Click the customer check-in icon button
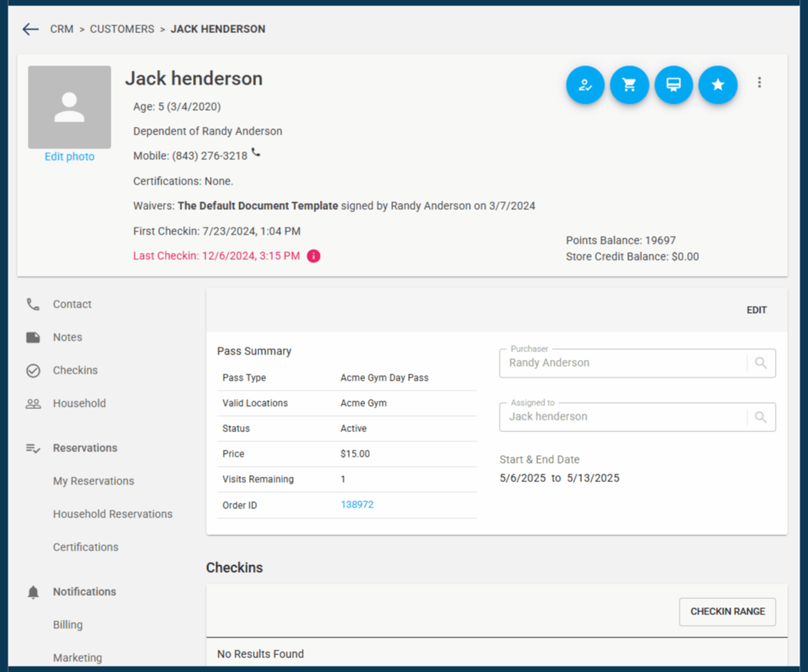 pyautogui.click(x=585, y=85)
